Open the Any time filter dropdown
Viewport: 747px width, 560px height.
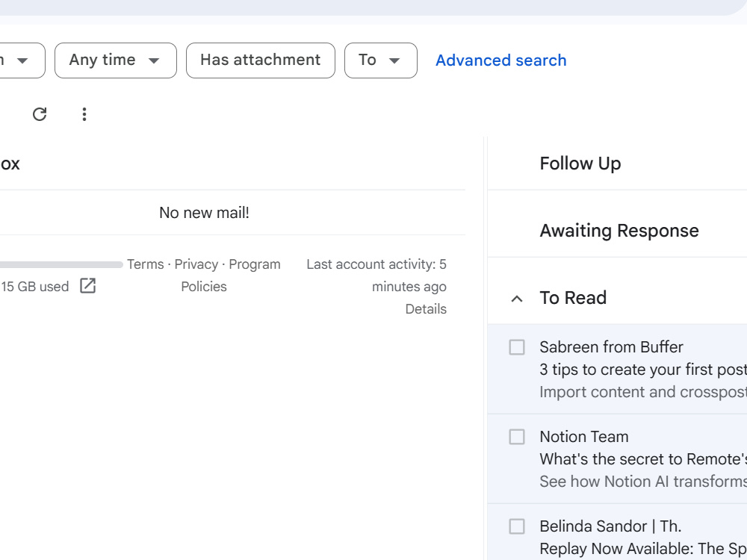click(x=116, y=60)
